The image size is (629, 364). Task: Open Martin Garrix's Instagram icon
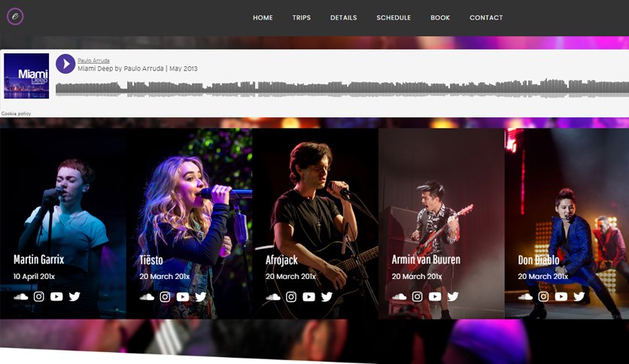(39, 296)
